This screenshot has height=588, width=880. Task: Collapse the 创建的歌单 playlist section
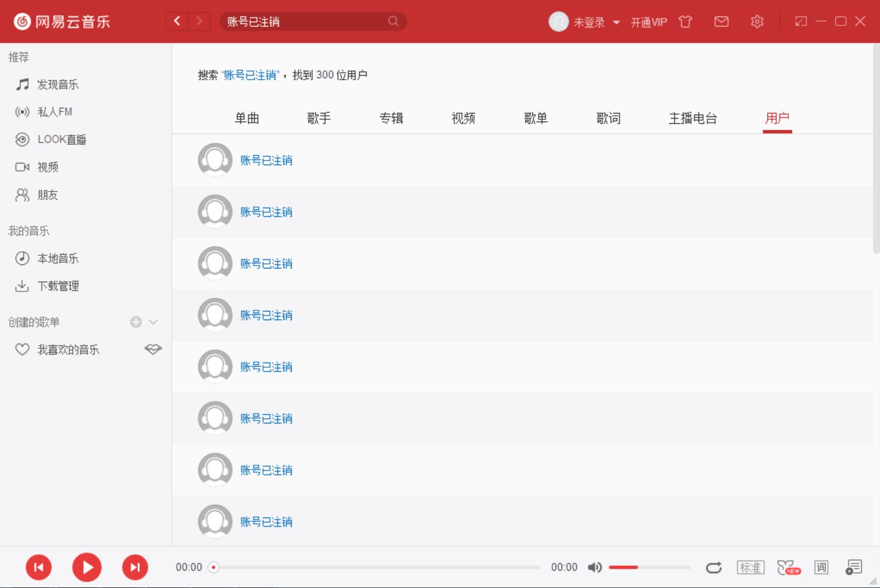(x=153, y=322)
